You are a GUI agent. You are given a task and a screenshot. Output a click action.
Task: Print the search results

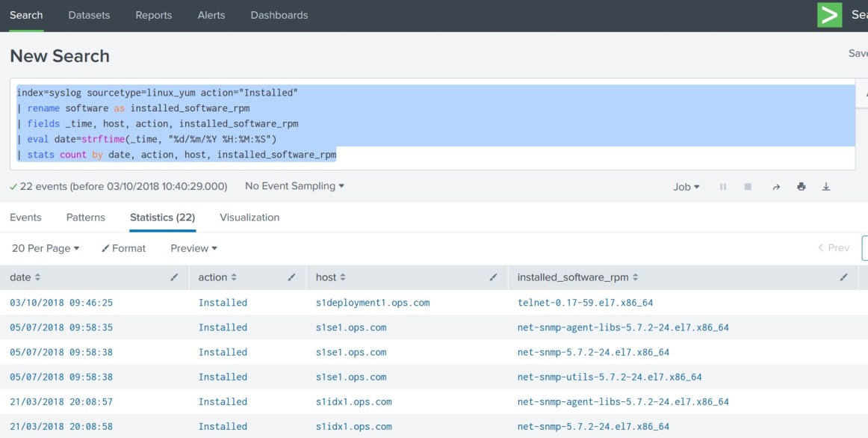point(802,186)
